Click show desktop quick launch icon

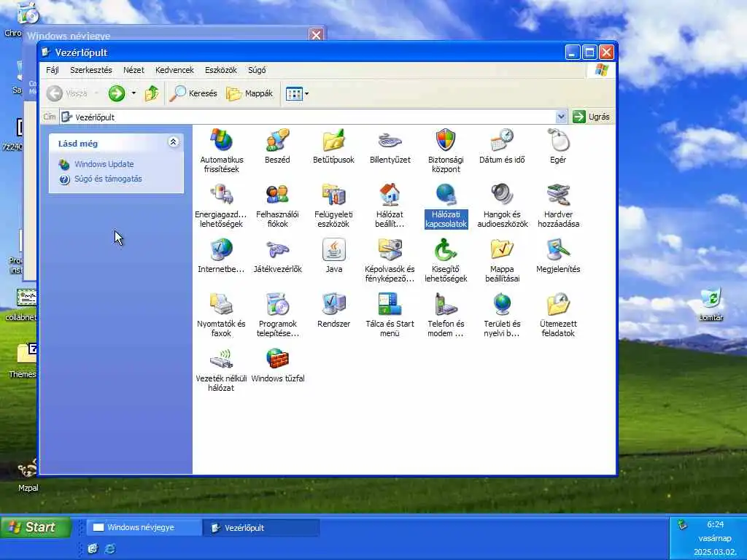point(93,549)
